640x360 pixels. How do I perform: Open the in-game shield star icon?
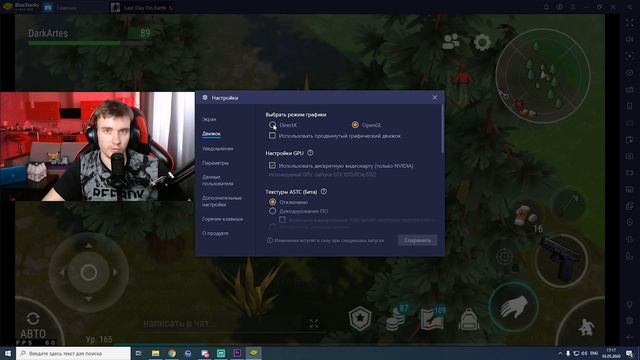360,318
